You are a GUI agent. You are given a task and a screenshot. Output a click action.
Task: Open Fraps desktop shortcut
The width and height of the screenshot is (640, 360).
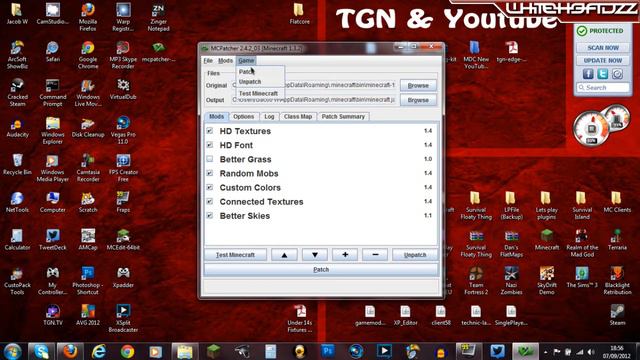tap(123, 202)
